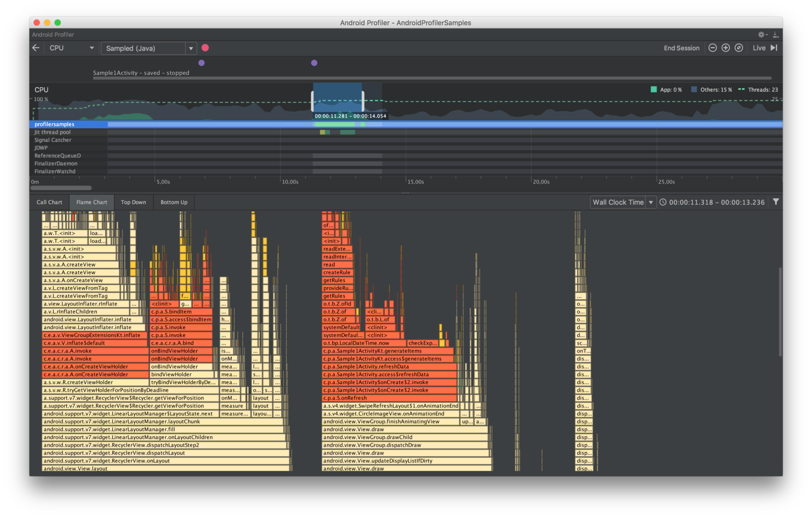Open the profiler settings gear icon

[x=761, y=35]
